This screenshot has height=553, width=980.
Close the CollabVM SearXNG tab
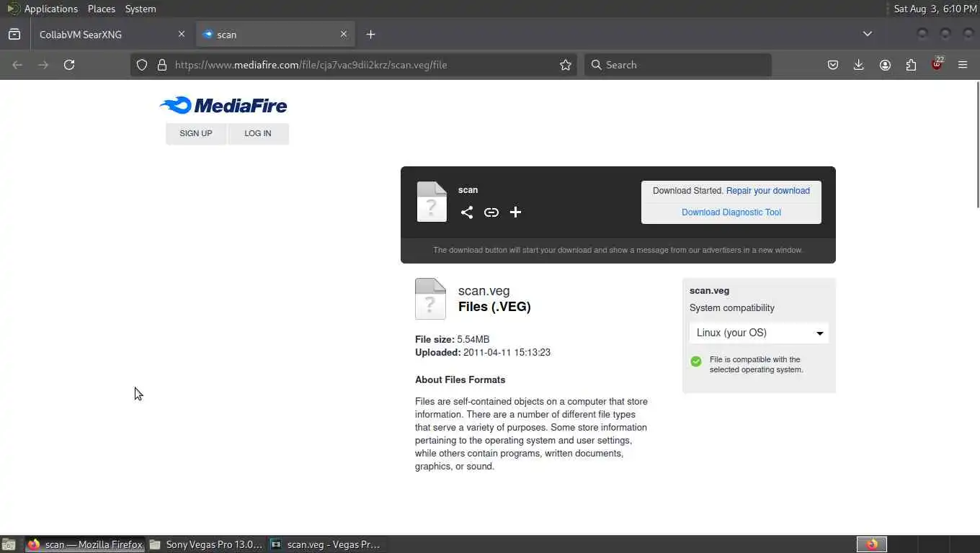182,34
